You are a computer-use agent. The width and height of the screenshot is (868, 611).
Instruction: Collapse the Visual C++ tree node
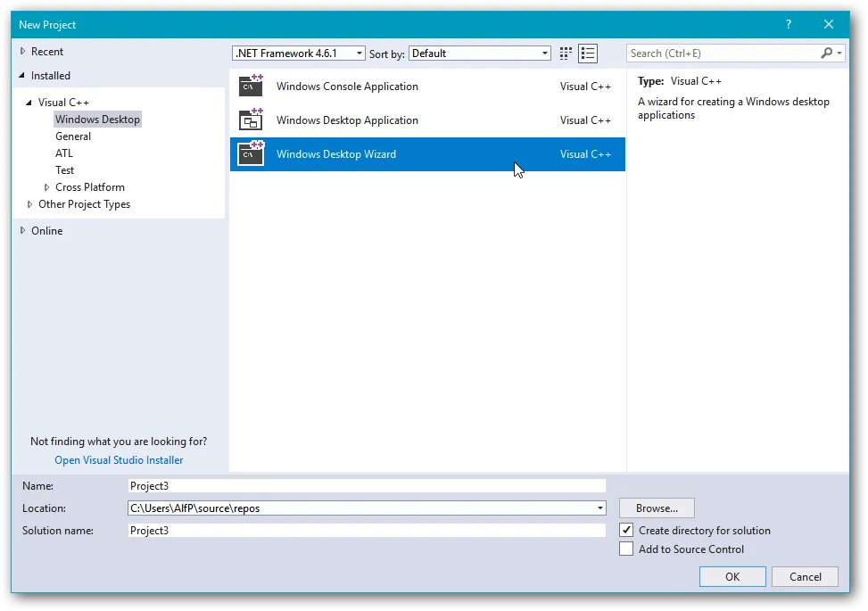click(x=29, y=103)
